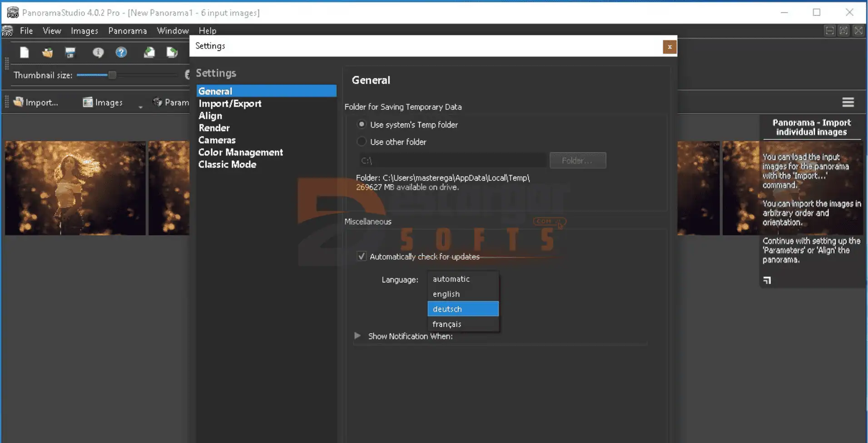Click the save floppy disk icon
Screen dimensions: 868x443
click(70, 53)
